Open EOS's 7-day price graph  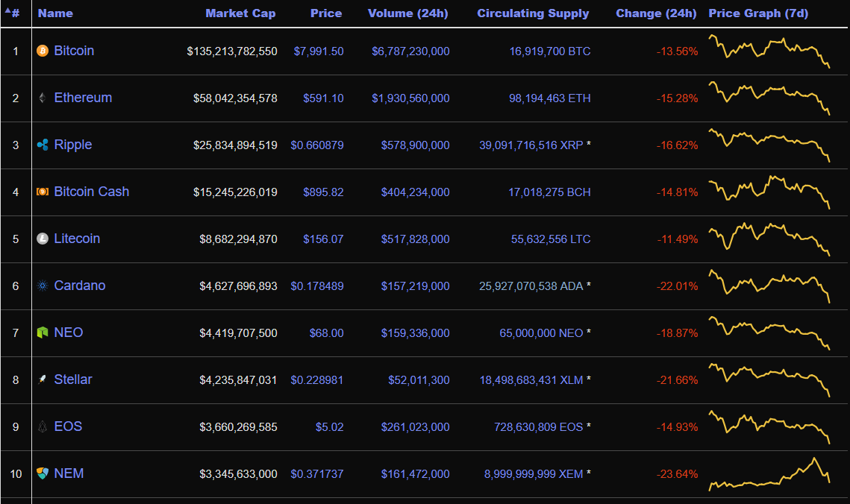[769, 426]
